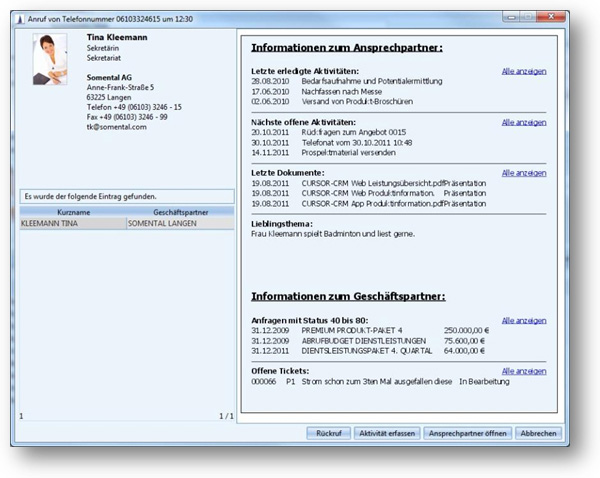Show all under Letzte erledigte Aktivitäten
This screenshot has height=478, width=600.
[524, 72]
